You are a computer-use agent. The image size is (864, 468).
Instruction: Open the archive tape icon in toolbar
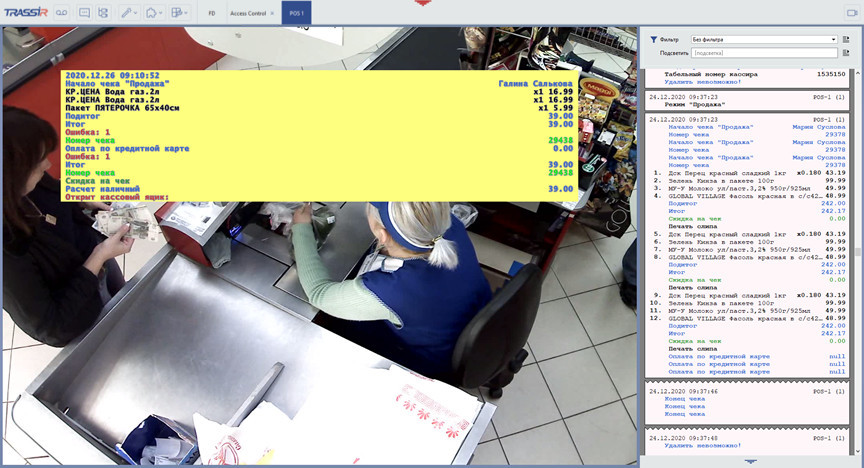click(61, 13)
